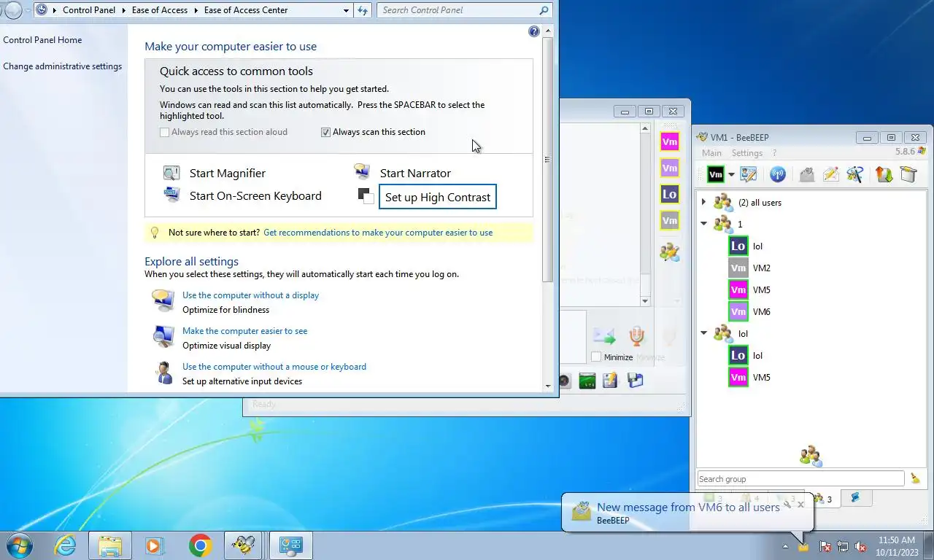Open Internet Explorer from the taskbar
The height and width of the screenshot is (560, 934).
[65, 545]
